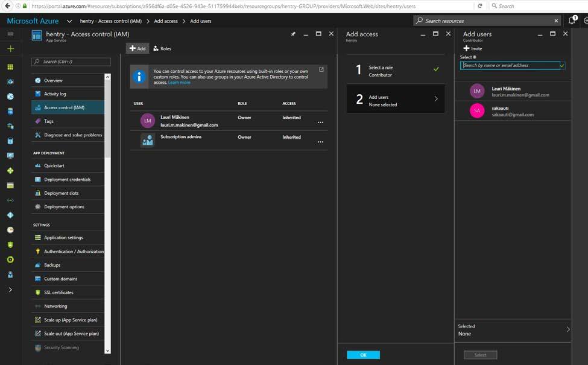The image size is (588, 365).
Task: Open Deployment slots menu item
Action: coord(68,193)
